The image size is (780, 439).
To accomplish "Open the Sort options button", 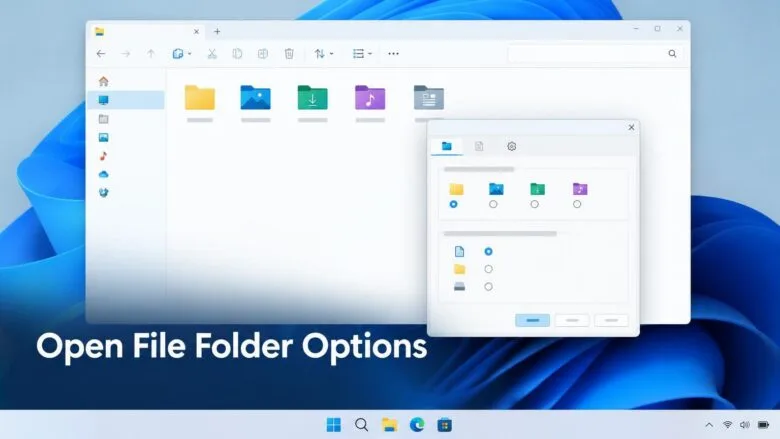I will pyautogui.click(x=319, y=54).
